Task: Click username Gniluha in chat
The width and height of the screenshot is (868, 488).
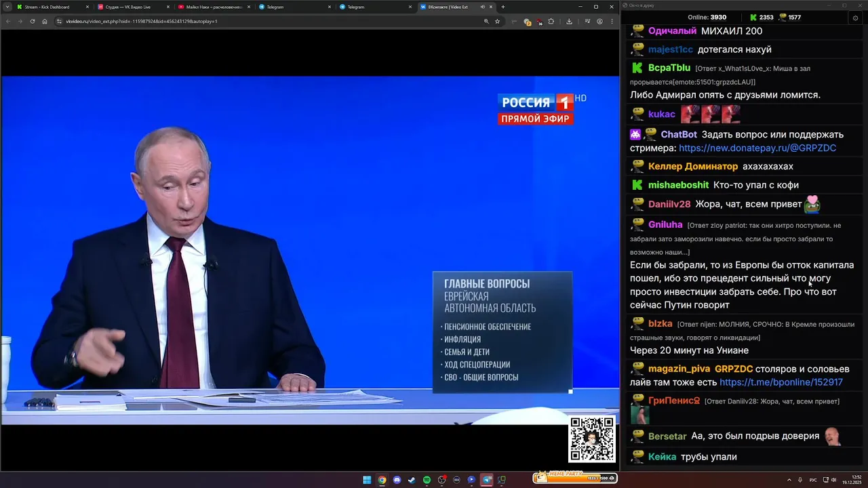Action: (665, 224)
